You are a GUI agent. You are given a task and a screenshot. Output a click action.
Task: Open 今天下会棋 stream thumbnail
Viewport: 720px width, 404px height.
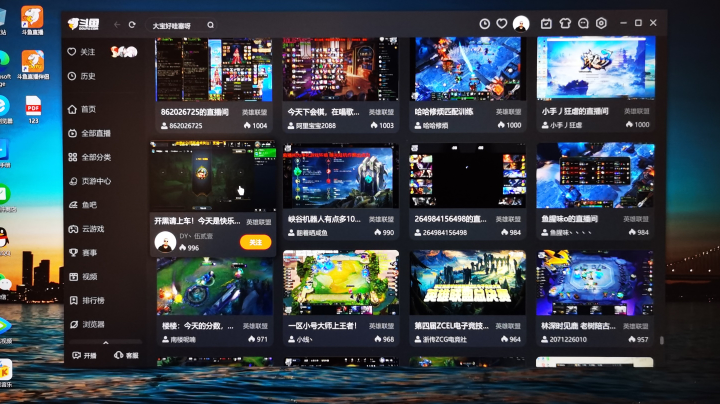pyautogui.click(x=341, y=69)
